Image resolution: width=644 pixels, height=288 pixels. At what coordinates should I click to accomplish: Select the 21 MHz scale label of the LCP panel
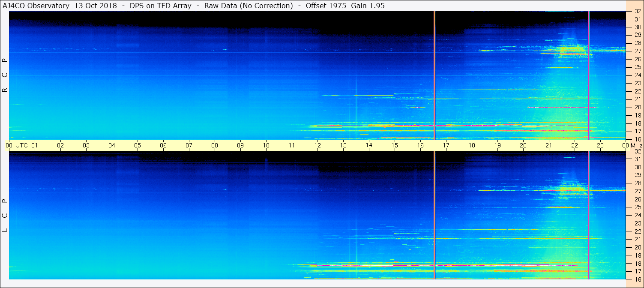click(638, 239)
